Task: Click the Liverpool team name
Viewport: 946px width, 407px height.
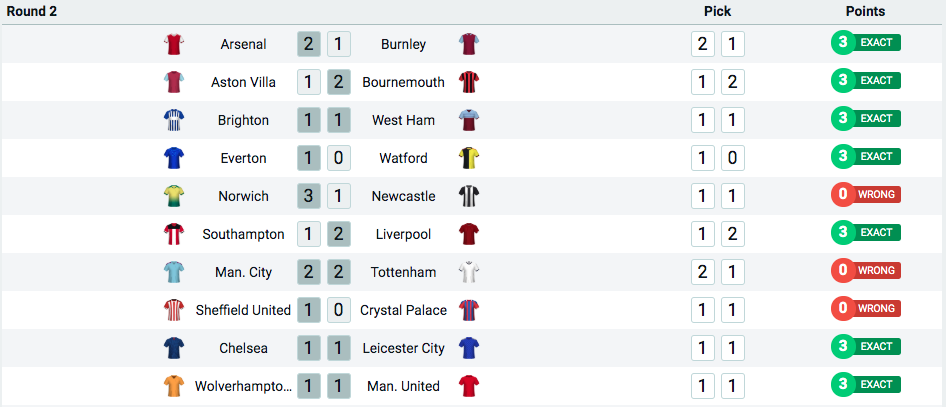Action: click(x=403, y=234)
